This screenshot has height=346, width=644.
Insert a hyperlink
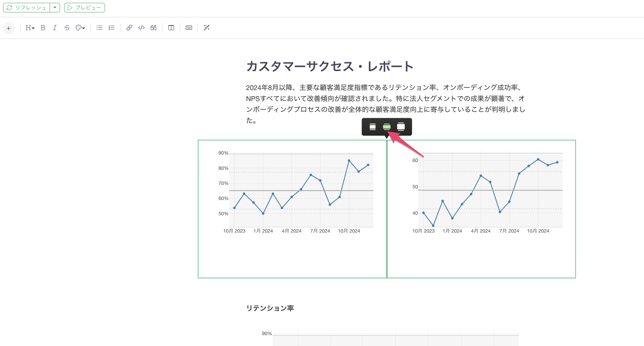coord(129,28)
